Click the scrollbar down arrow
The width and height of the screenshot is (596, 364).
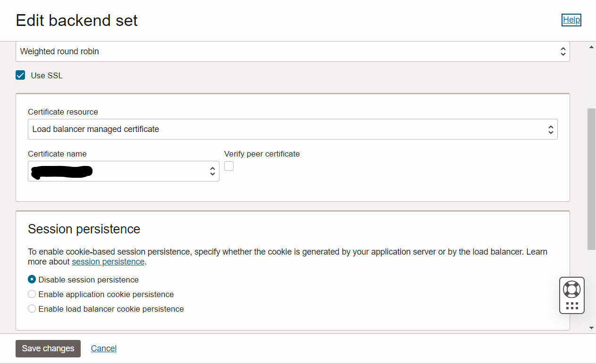click(x=592, y=327)
